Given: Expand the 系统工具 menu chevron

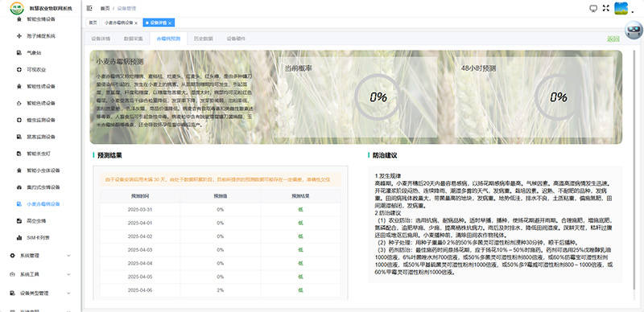Looking at the screenshot, I should (68, 274).
